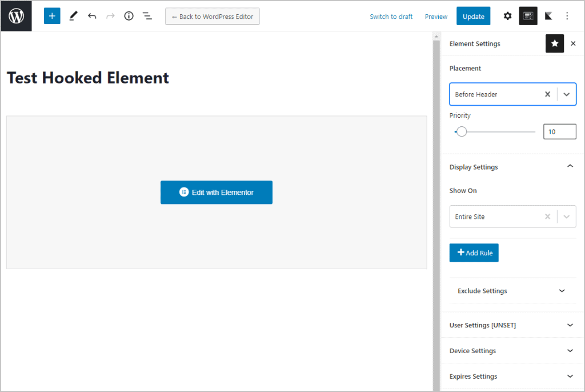
Task: Open the block inserter plus button
Action: point(52,16)
